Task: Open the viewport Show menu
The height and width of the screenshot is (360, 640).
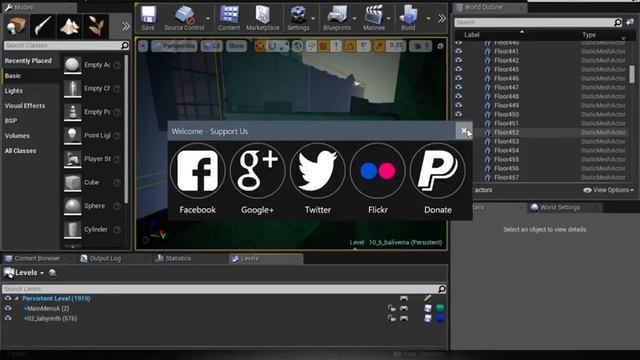Action: tap(236, 46)
